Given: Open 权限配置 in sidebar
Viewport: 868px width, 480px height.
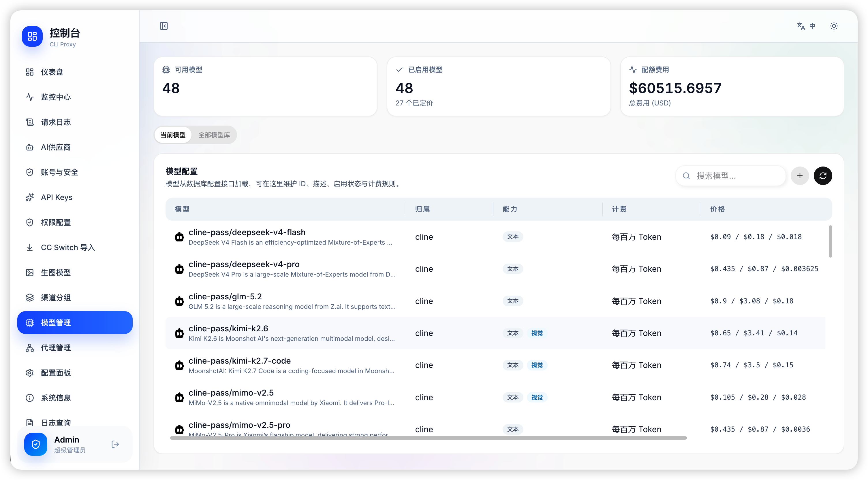Looking at the screenshot, I should click(75, 222).
